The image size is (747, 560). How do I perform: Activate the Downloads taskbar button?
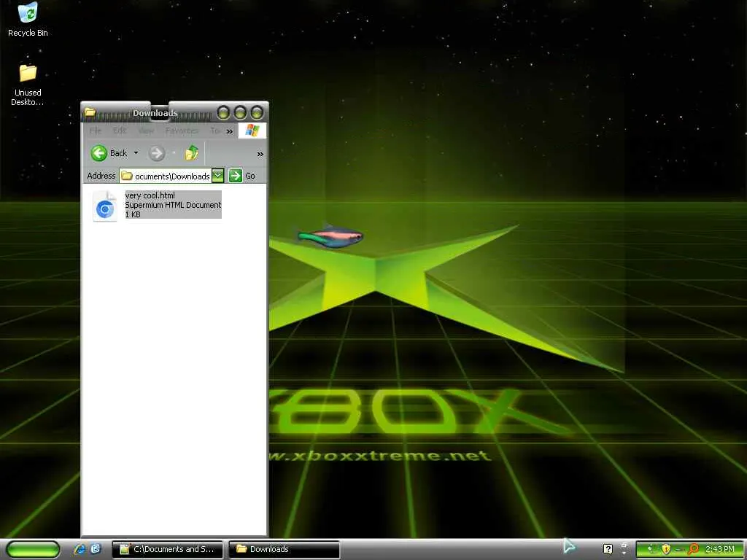(x=284, y=549)
